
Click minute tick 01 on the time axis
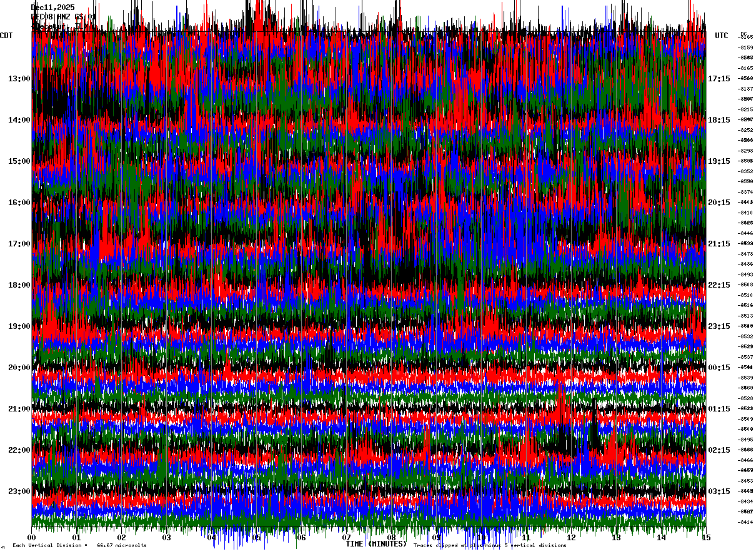tap(77, 537)
